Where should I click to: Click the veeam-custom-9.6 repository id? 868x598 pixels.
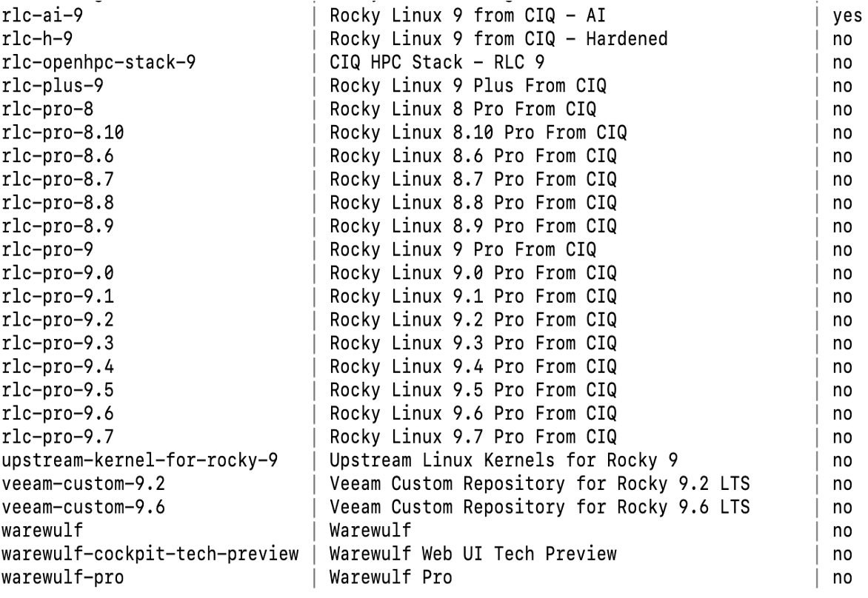(83, 507)
